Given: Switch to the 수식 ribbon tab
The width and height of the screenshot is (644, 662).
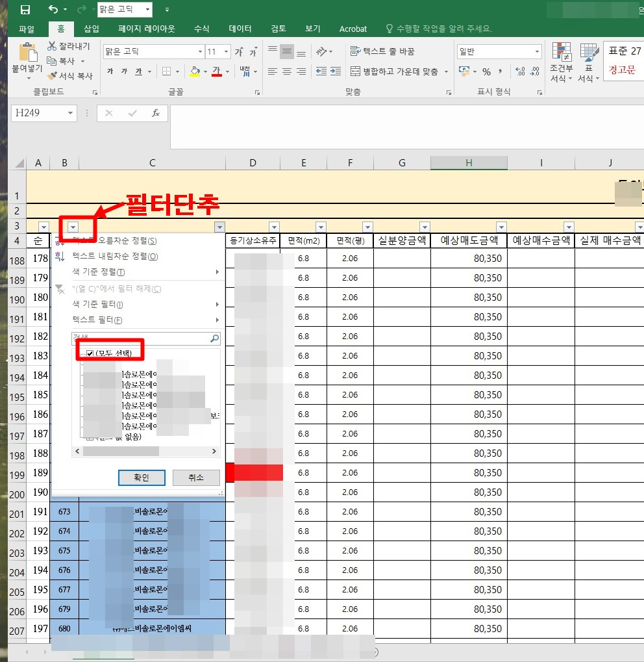Looking at the screenshot, I should (x=202, y=29).
